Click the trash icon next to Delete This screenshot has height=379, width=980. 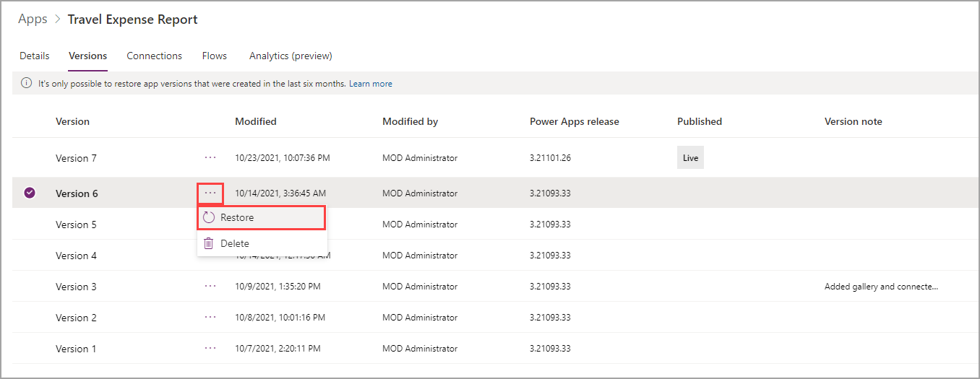[x=208, y=243]
